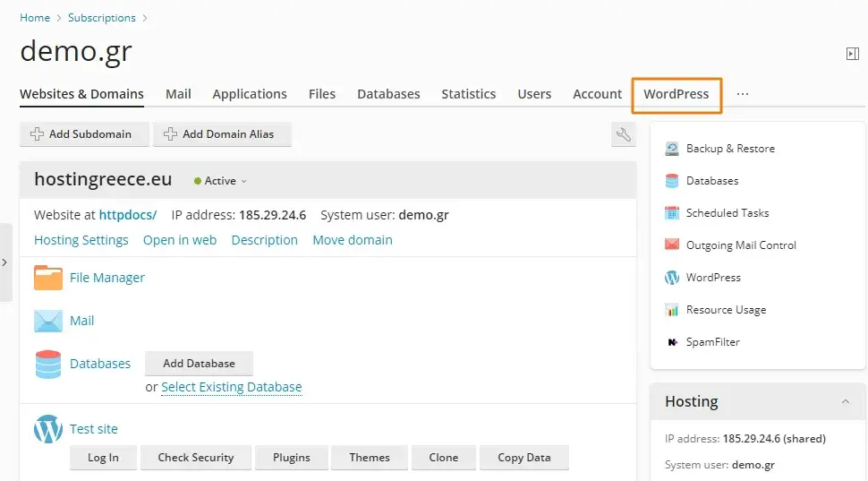Click the Hosting panel title
This screenshot has width=868, height=481.
pyautogui.click(x=692, y=401)
